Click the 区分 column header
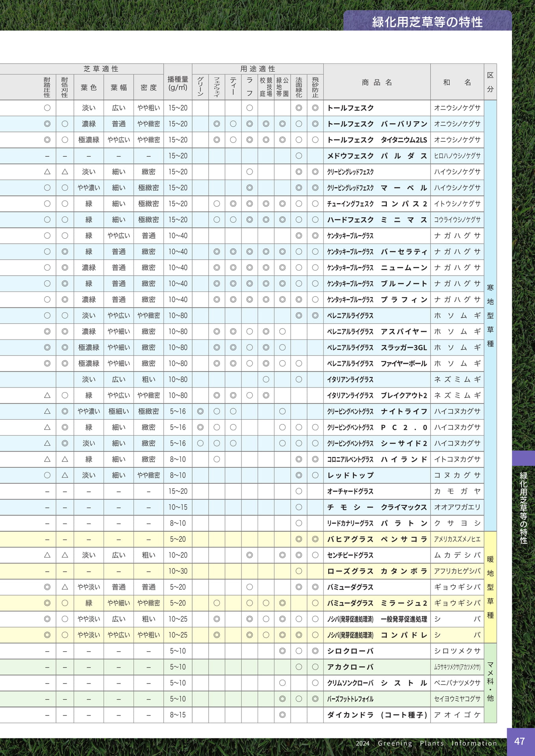This screenshot has height=756, width=535. (x=490, y=82)
